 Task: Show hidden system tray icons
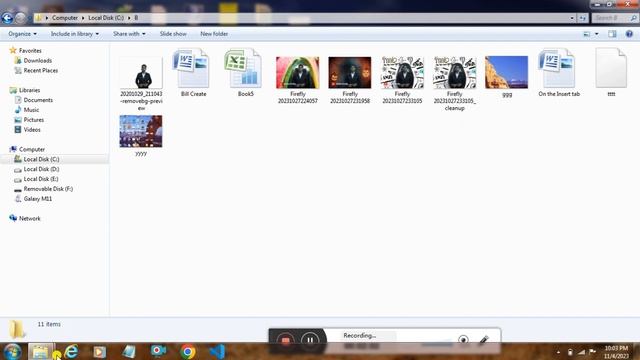[558, 352]
